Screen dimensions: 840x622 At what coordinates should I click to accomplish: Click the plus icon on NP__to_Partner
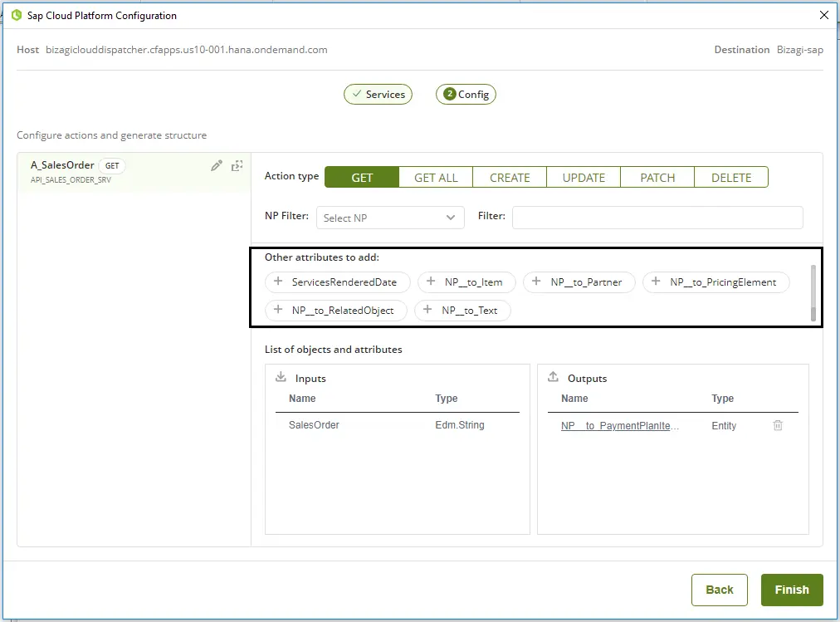click(x=536, y=282)
